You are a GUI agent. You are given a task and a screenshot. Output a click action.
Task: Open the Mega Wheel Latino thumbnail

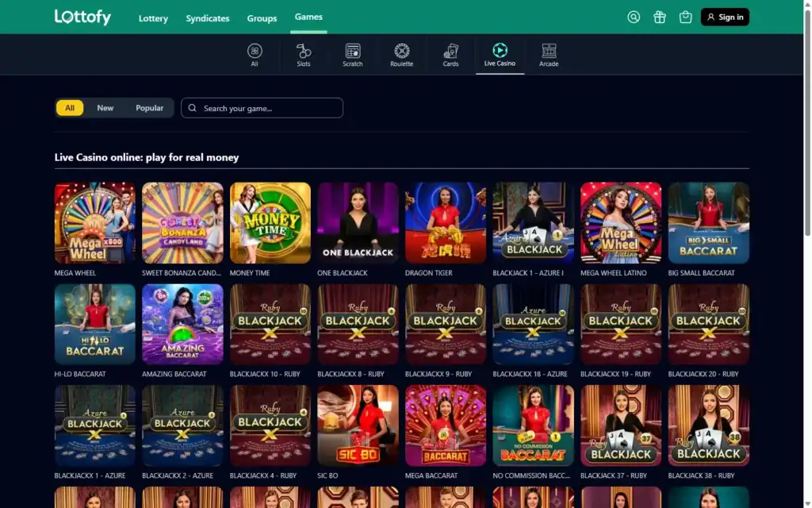(621, 223)
